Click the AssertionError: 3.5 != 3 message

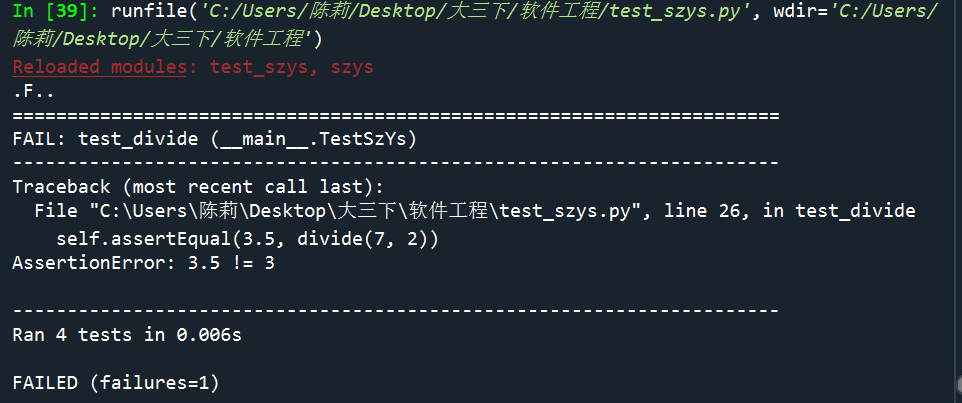coord(143,264)
